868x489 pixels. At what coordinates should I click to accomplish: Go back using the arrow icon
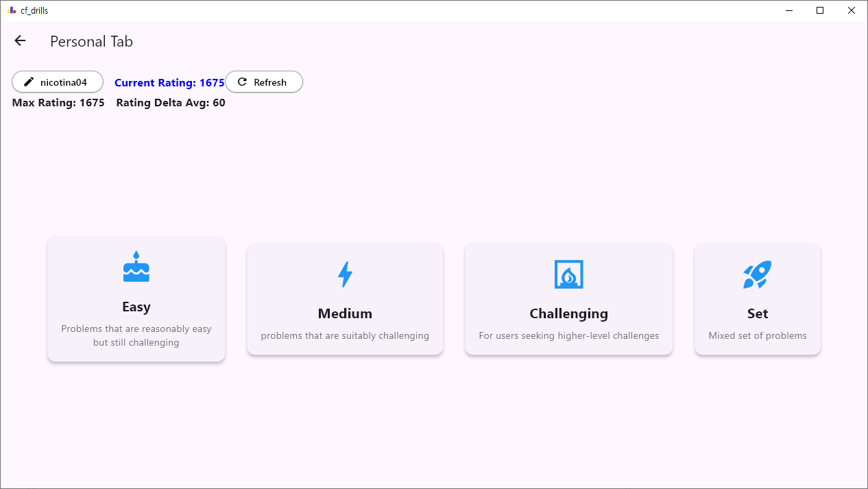[20, 41]
